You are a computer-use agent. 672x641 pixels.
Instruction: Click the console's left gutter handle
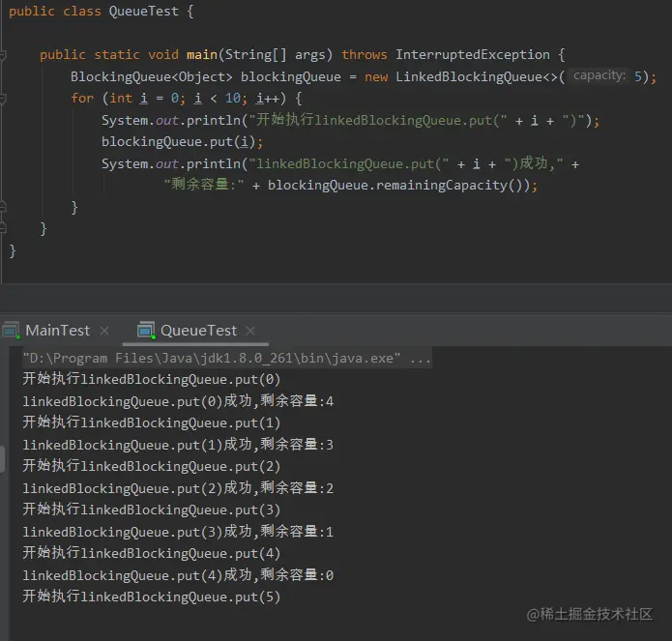(2, 458)
